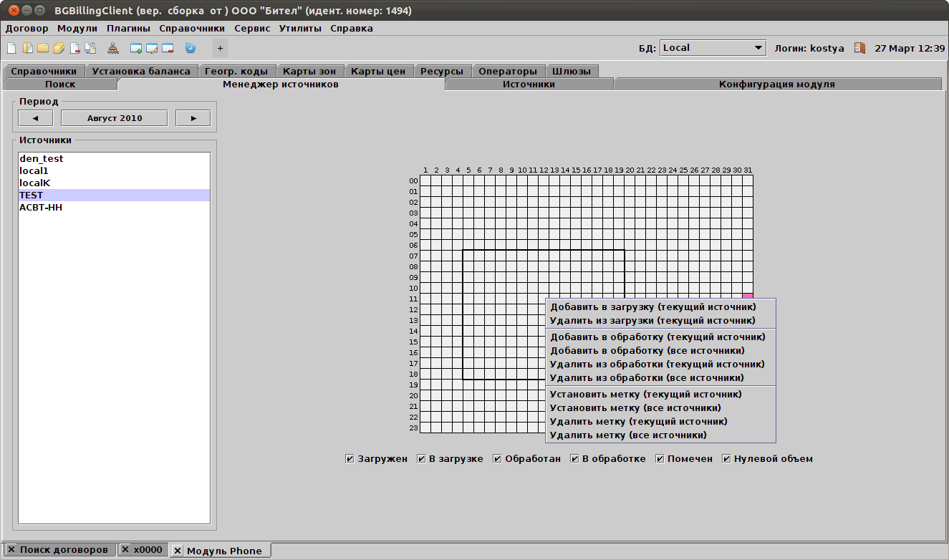Select the ACBT-HH source in list

point(41,208)
